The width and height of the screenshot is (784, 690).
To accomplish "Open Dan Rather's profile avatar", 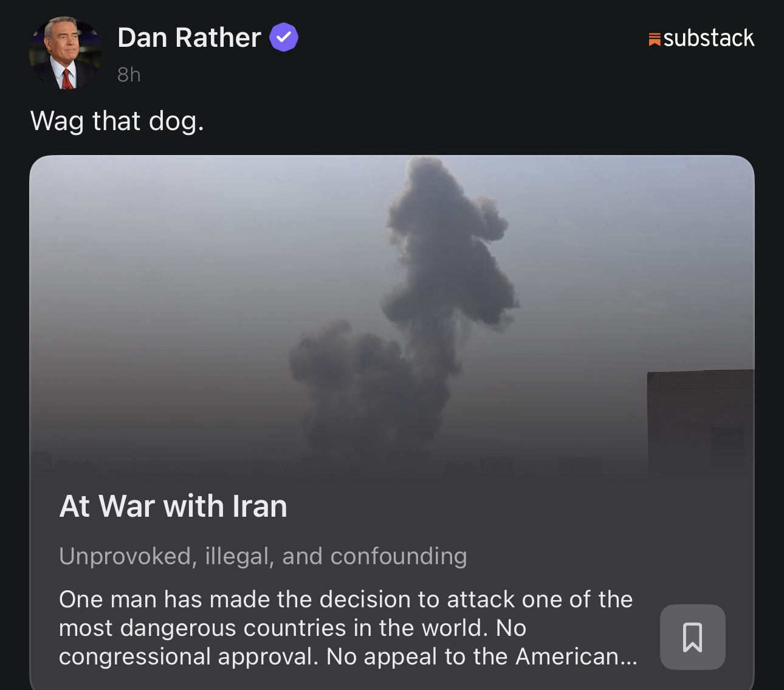I will [x=66, y=54].
